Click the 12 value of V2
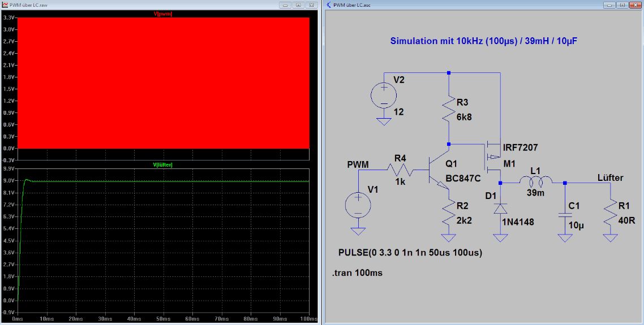This screenshot has height=325, width=644. coord(398,112)
